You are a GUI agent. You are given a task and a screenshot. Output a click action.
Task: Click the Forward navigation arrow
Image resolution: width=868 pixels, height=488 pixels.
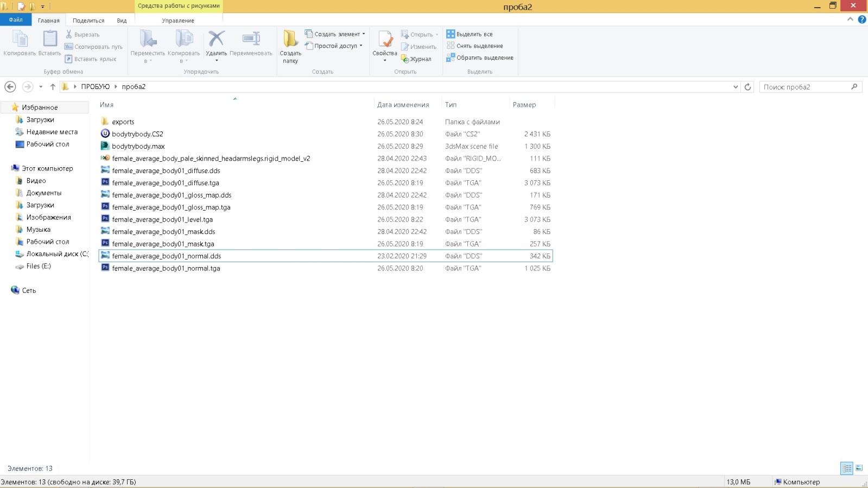coord(27,86)
